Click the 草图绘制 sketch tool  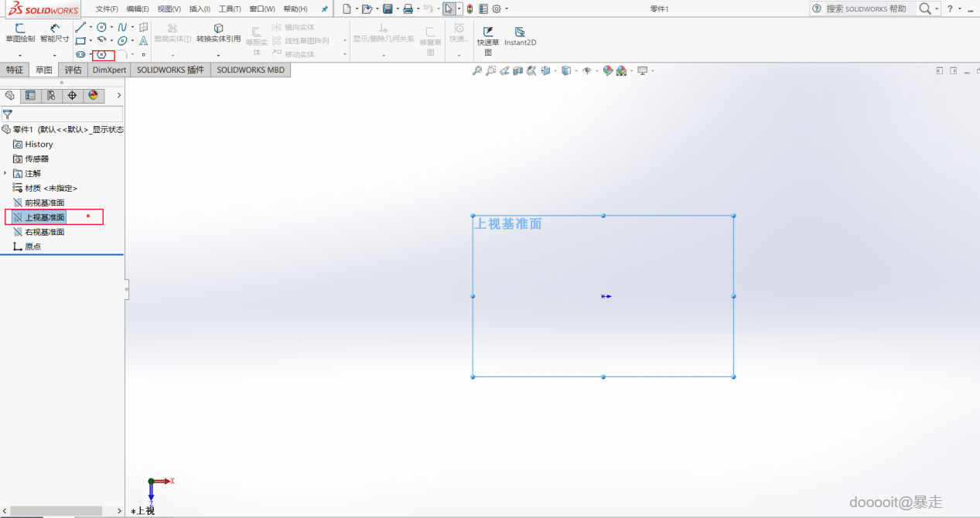click(x=20, y=32)
